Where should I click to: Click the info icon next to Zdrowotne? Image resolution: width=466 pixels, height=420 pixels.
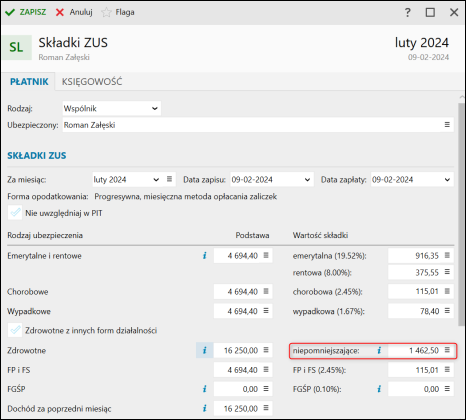click(x=205, y=350)
